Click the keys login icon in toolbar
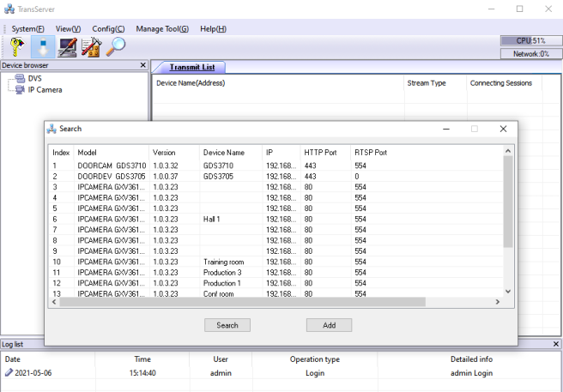This screenshot has width=563, height=392. (x=19, y=47)
